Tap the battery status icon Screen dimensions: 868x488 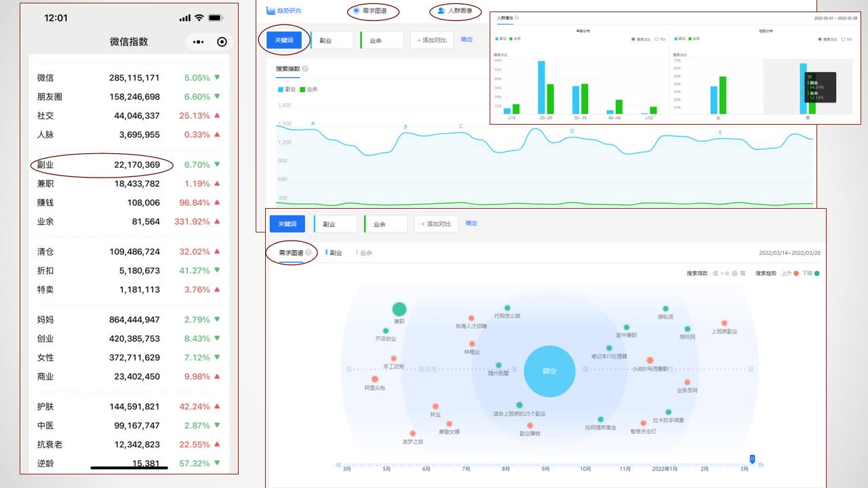point(216,18)
